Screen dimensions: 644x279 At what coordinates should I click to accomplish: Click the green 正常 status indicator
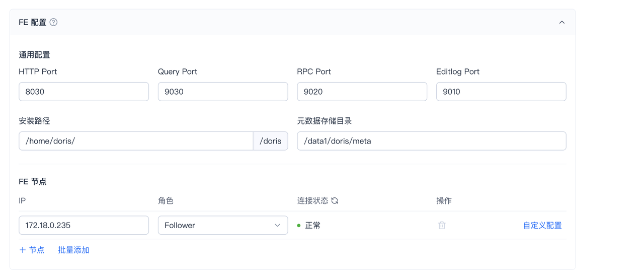click(x=309, y=225)
